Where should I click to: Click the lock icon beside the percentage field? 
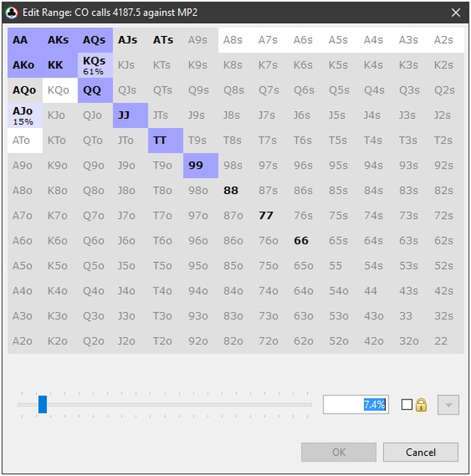(422, 405)
